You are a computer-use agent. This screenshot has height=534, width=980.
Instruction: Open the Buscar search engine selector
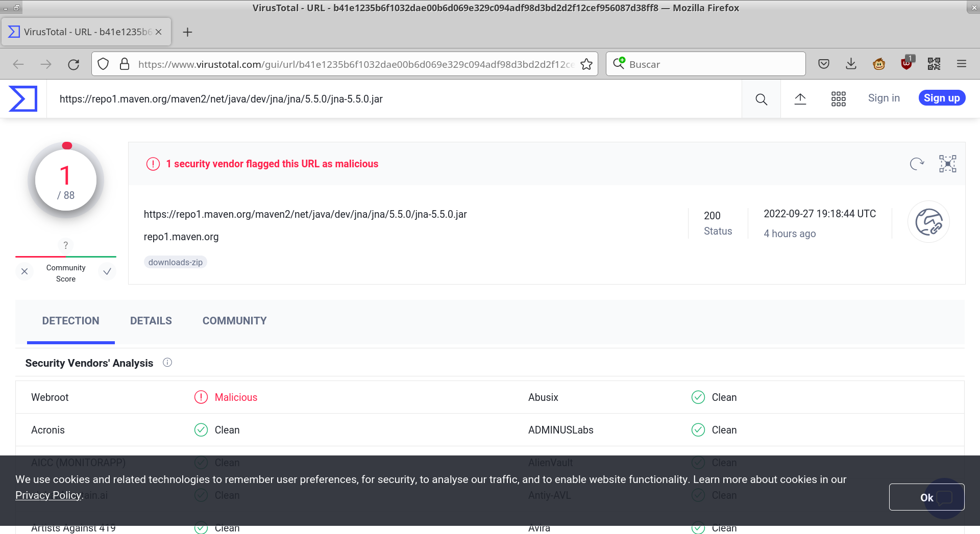pyautogui.click(x=619, y=64)
